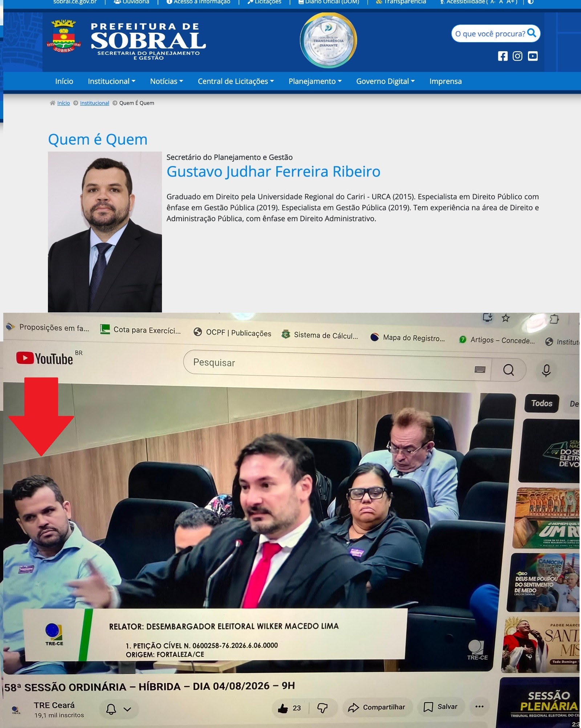Open the Sistema de Cálcul... bookmark
581x728 pixels.
point(320,335)
